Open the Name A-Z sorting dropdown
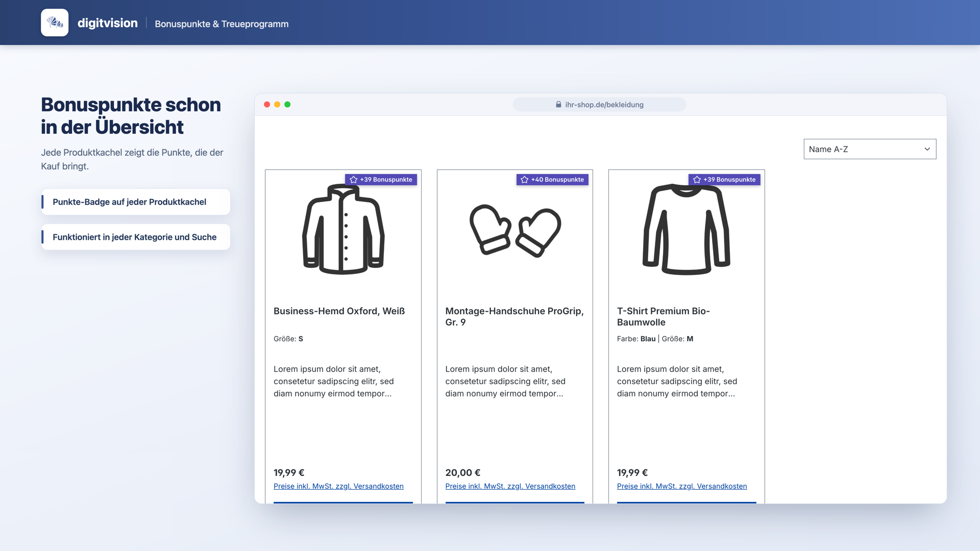 [x=870, y=149]
